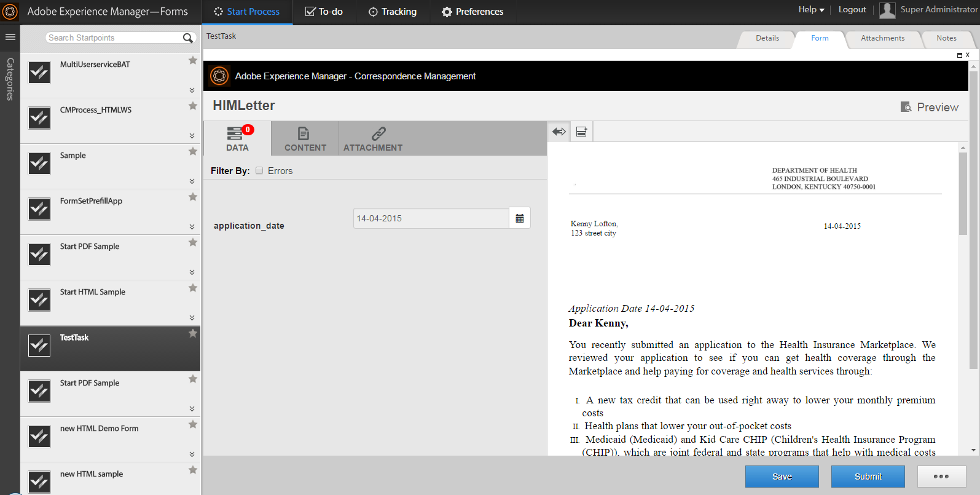Expand the FormSetPrefillApp chevron
The width and height of the screenshot is (980, 495).
pyautogui.click(x=192, y=227)
